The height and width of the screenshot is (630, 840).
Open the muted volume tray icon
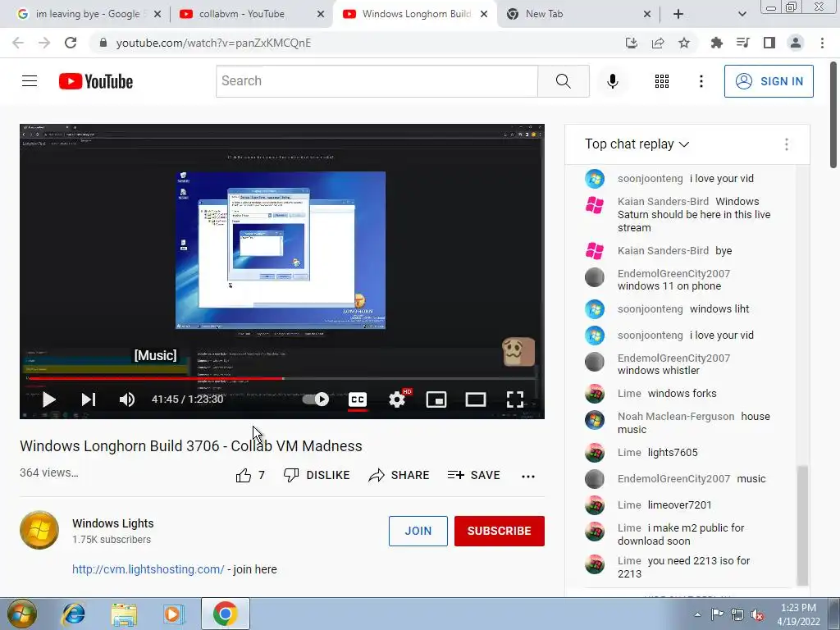coord(757,614)
